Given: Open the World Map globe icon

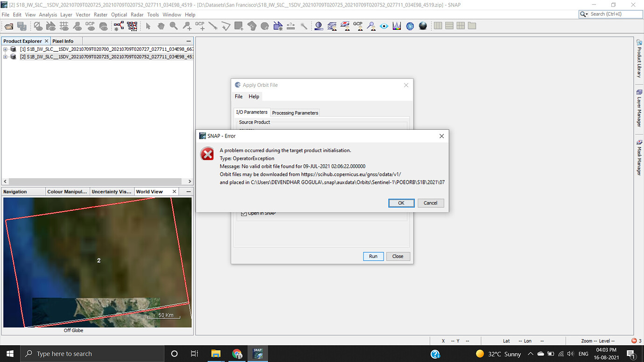Looking at the screenshot, I should click(x=410, y=26).
